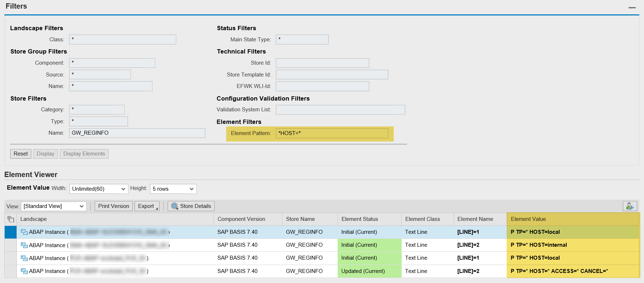Select 'SAP BASIS 7.40' in Updated row

coord(248,271)
